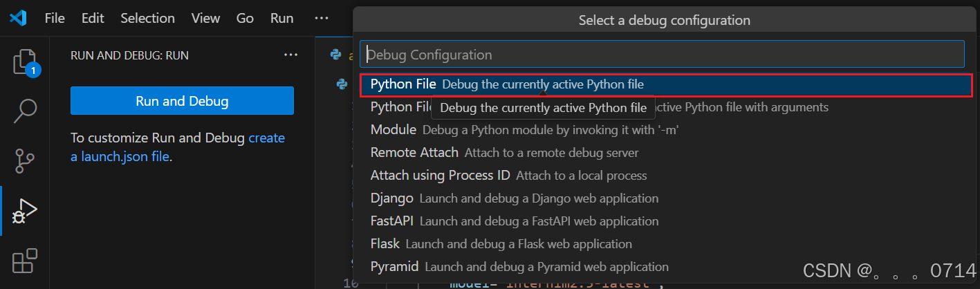
Task: Choose Python File with arguments option
Action: (x=666, y=107)
